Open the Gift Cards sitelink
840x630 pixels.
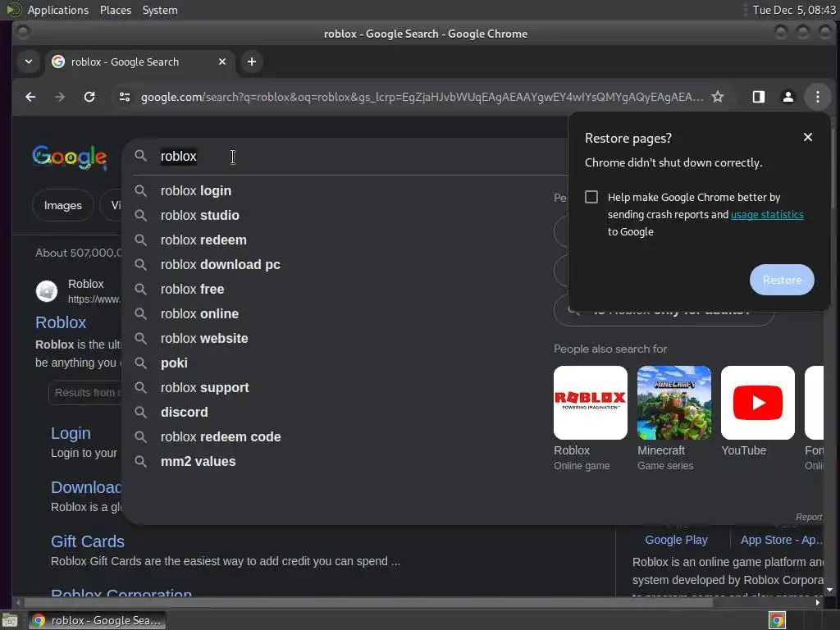coord(87,541)
